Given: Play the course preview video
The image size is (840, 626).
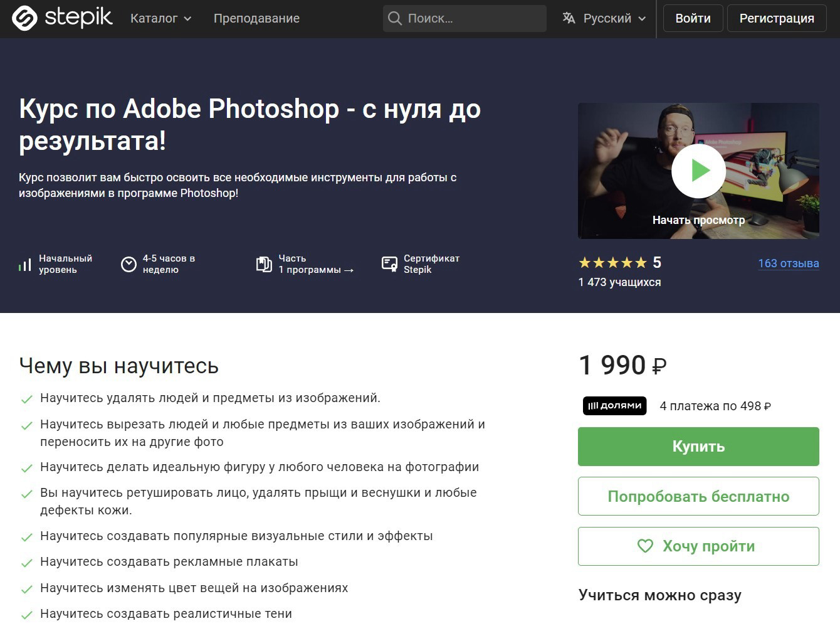Looking at the screenshot, I should [x=698, y=171].
